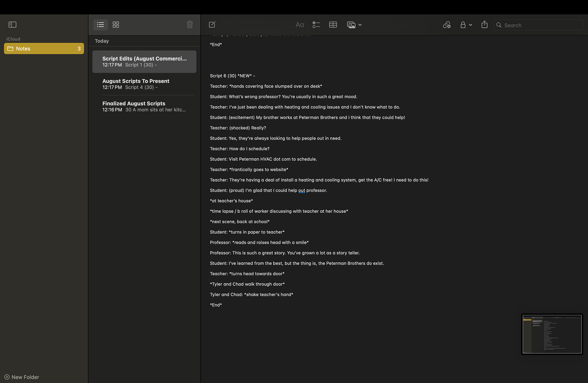Click 'Tyler and Chad: *shake teacher's hand*'

(251, 295)
